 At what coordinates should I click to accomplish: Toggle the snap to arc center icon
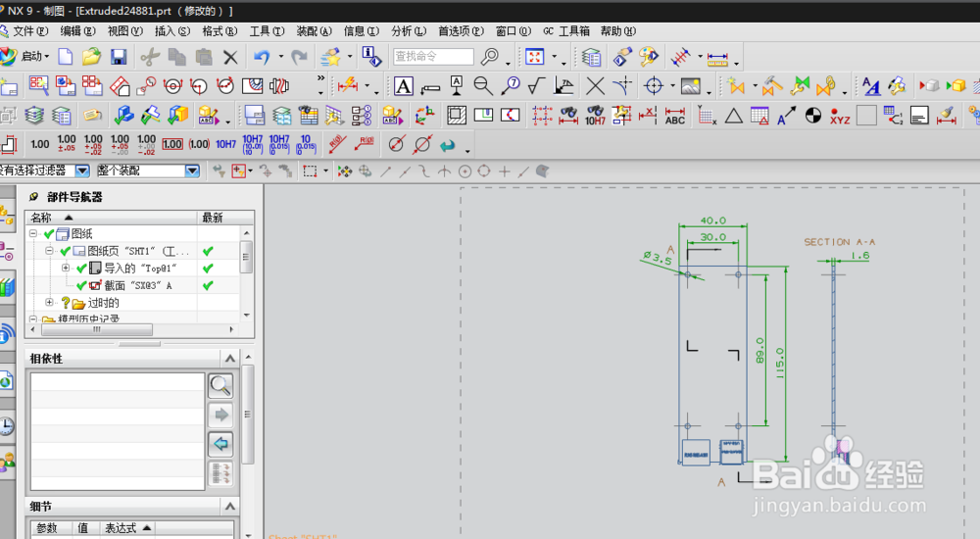(465, 171)
